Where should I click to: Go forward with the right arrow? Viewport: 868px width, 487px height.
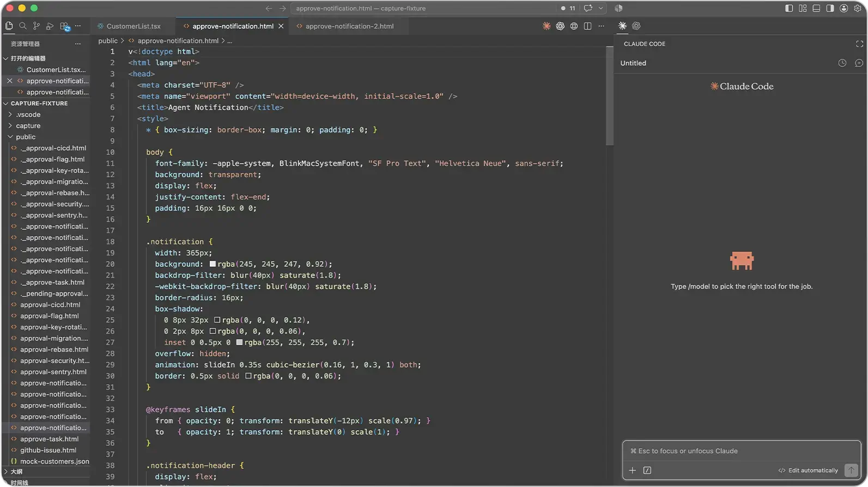pyautogui.click(x=282, y=8)
